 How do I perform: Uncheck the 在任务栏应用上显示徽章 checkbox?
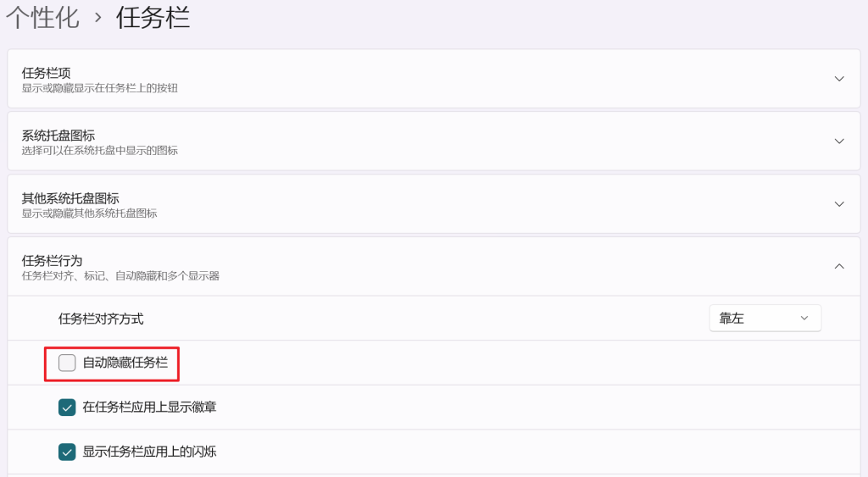(x=67, y=408)
